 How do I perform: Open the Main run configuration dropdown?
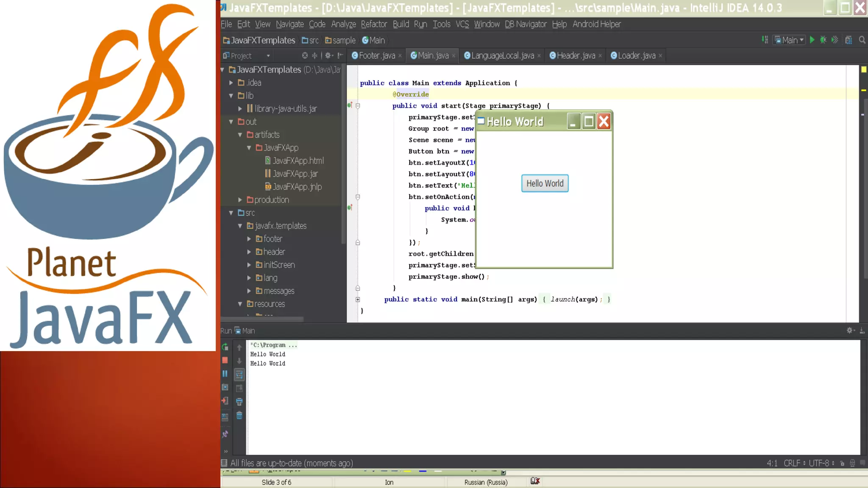789,40
